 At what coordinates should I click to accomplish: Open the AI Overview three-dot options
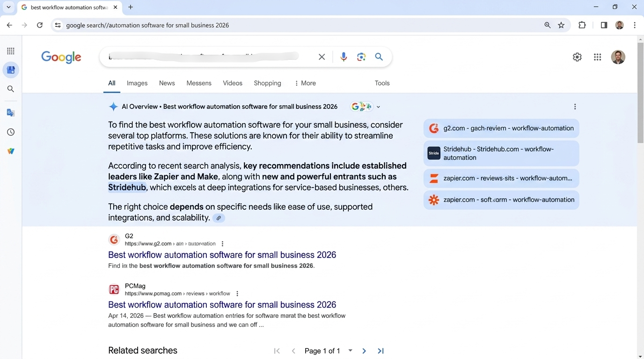click(x=575, y=107)
